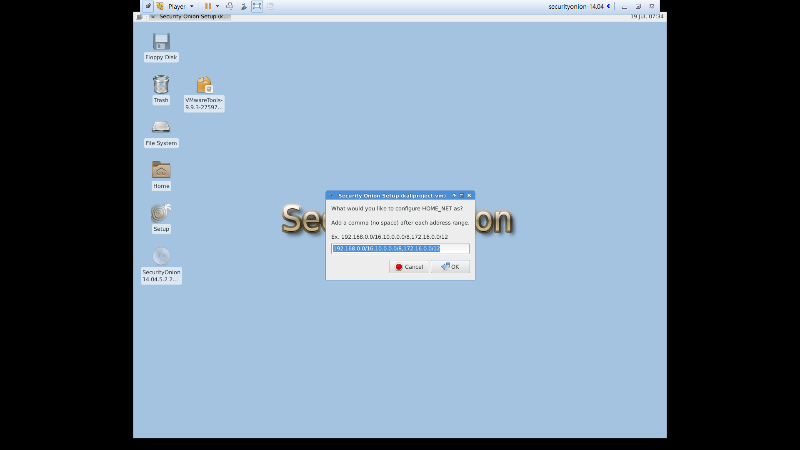
Task: Confirm HOME_NET with the OK button
Action: tap(450, 267)
